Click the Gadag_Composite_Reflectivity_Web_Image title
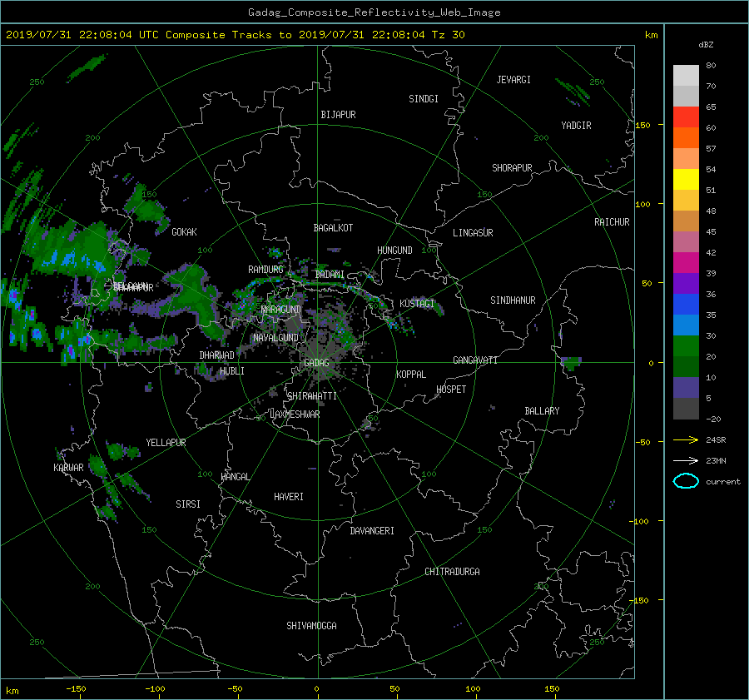The image size is (749, 700). [374, 12]
